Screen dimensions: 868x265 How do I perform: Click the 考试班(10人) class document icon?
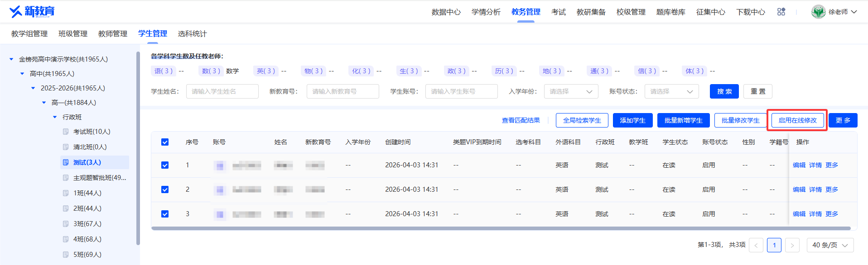(66, 132)
